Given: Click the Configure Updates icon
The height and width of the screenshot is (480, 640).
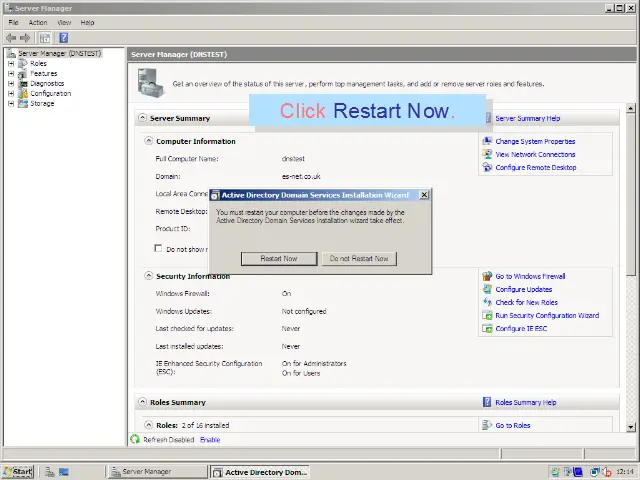Looking at the screenshot, I should click(x=487, y=289).
